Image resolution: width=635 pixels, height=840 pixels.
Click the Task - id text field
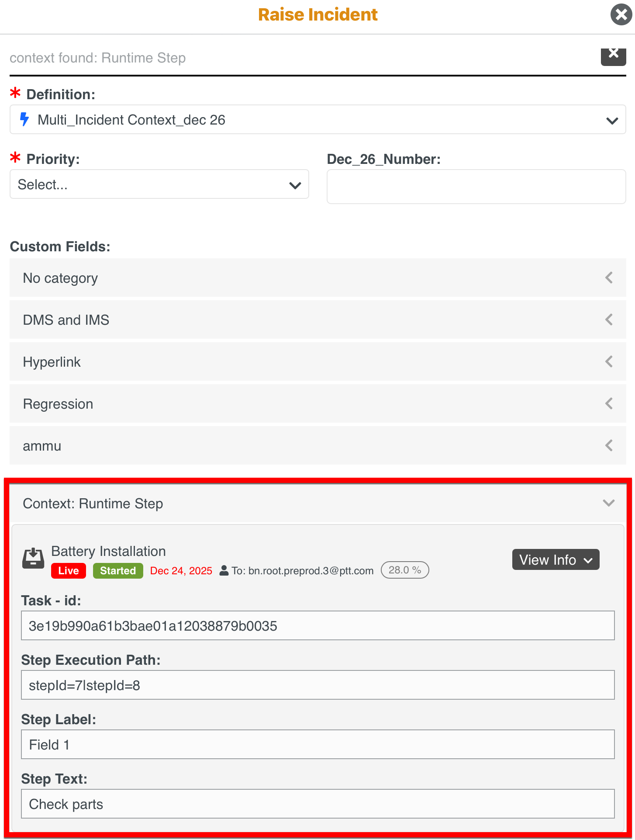[x=317, y=626]
